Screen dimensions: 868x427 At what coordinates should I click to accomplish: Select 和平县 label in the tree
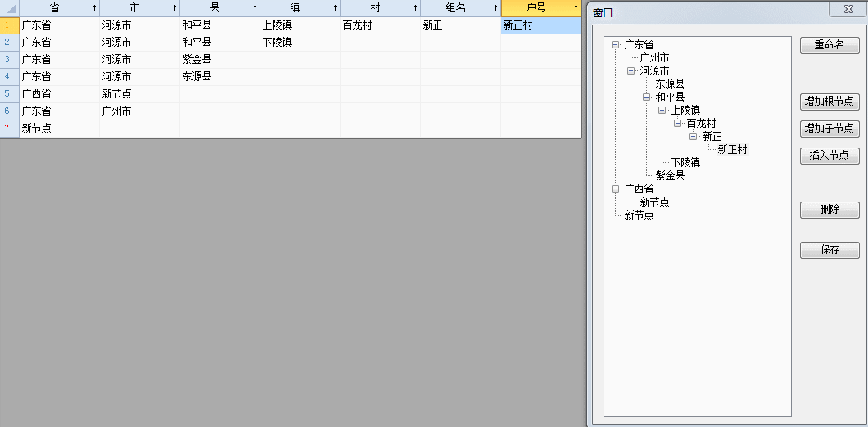click(670, 97)
